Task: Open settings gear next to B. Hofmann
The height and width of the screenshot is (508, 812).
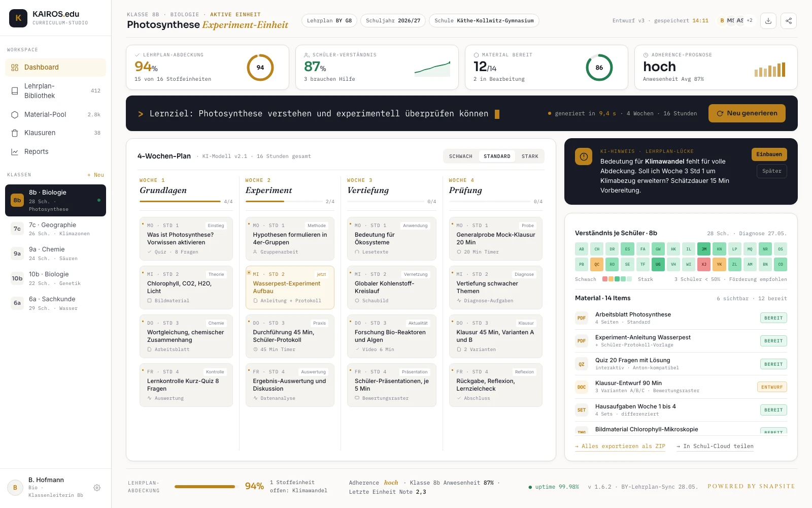Action: point(97,488)
